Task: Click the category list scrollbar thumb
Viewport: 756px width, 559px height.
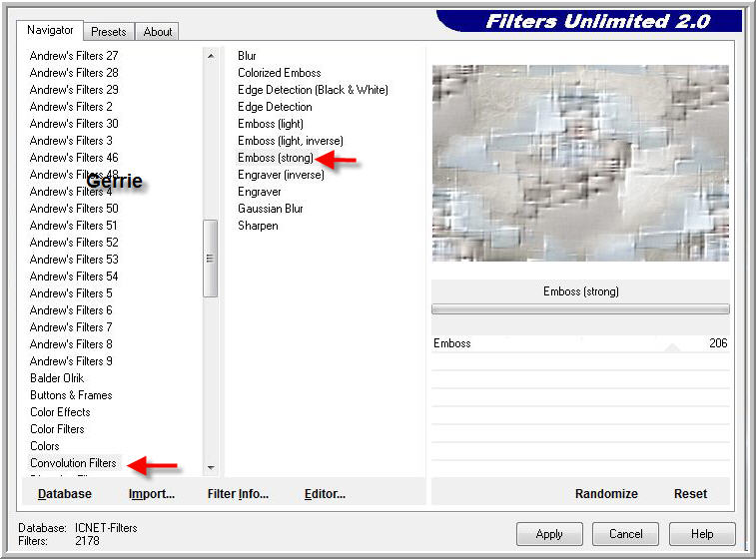Action: click(x=210, y=258)
